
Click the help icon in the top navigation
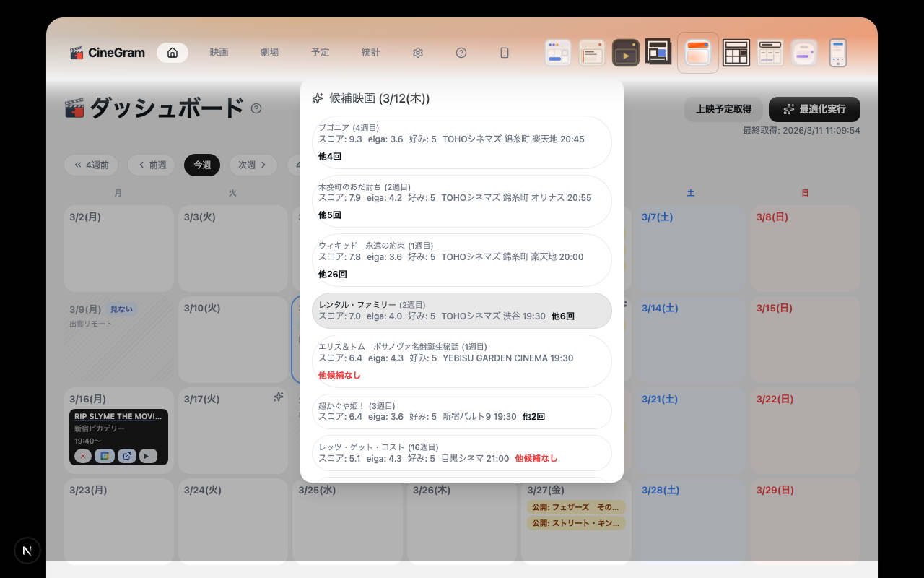tap(461, 53)
